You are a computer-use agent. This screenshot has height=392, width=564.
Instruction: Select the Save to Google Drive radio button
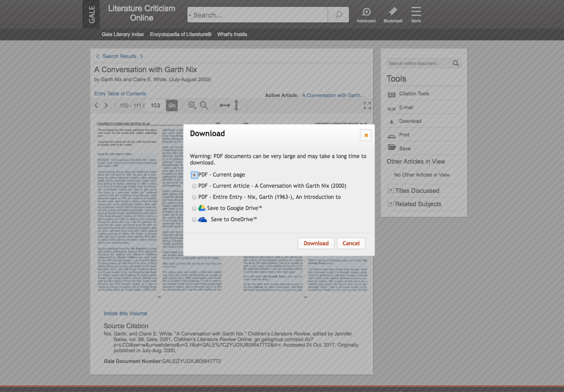click(194, 208)
